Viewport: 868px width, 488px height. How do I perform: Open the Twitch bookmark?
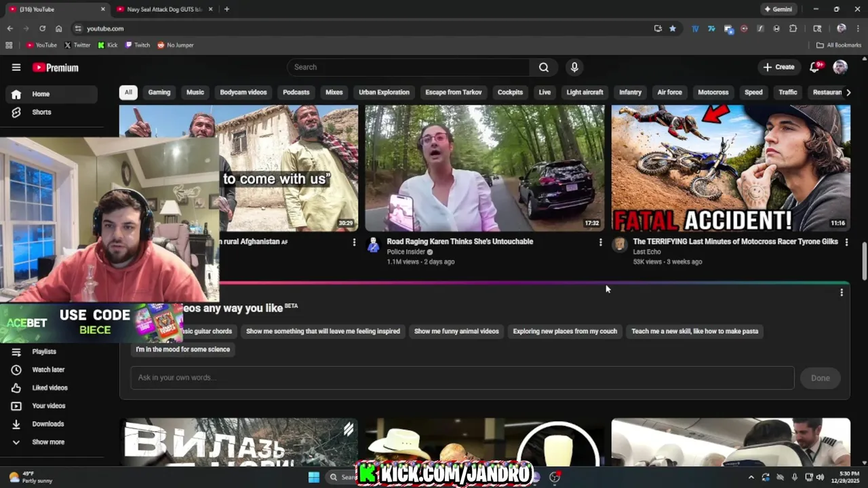(x=138, y=45)
